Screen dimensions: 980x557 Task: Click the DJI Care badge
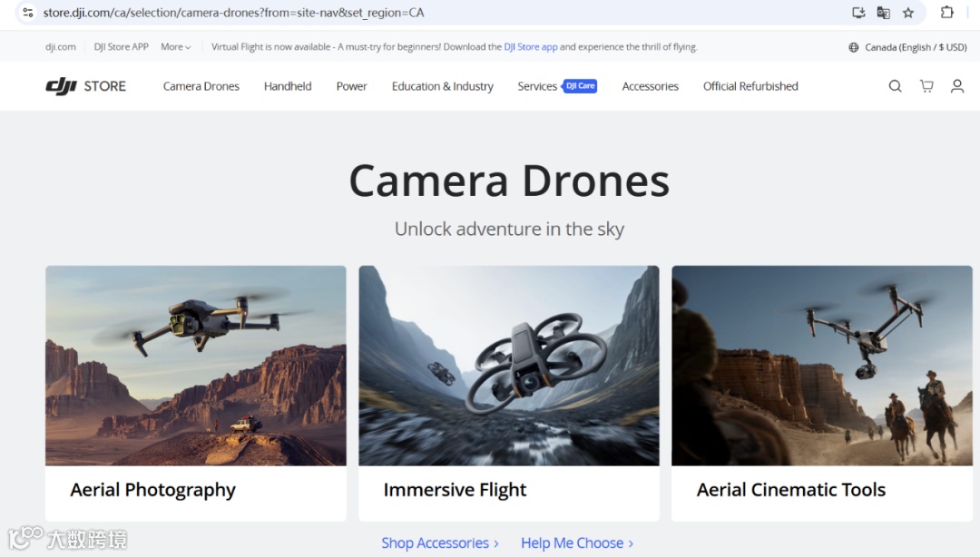[x=580, y=85]
